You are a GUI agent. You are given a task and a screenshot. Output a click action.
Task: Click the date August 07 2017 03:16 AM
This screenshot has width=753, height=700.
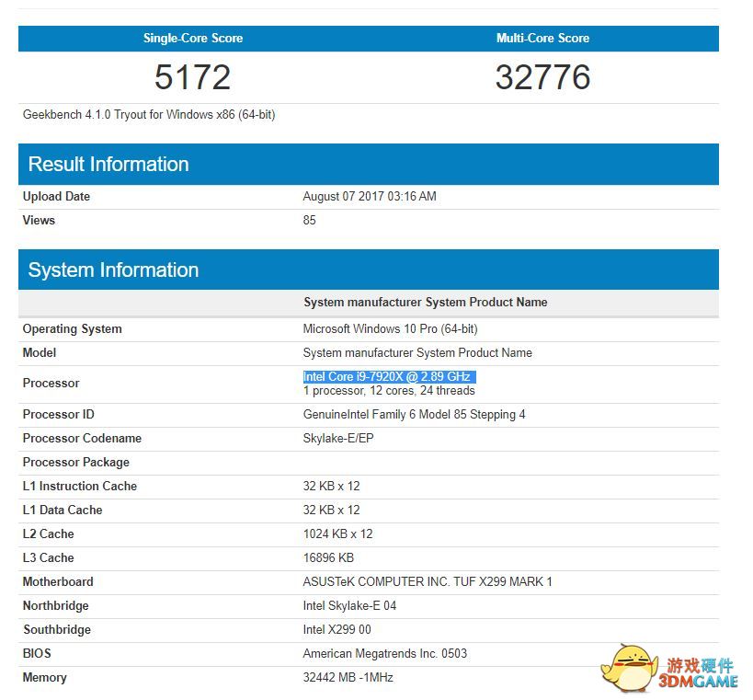point(370,197)
